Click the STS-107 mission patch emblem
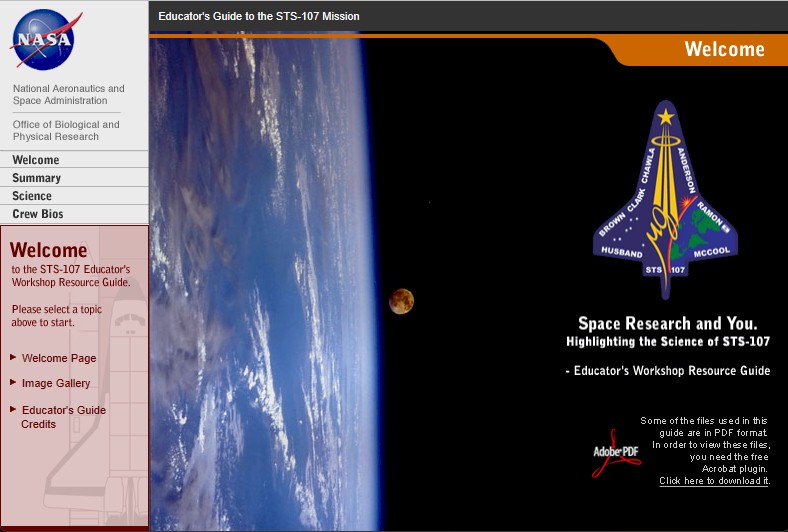The image size is (788, 532). (x=665, y=201)
